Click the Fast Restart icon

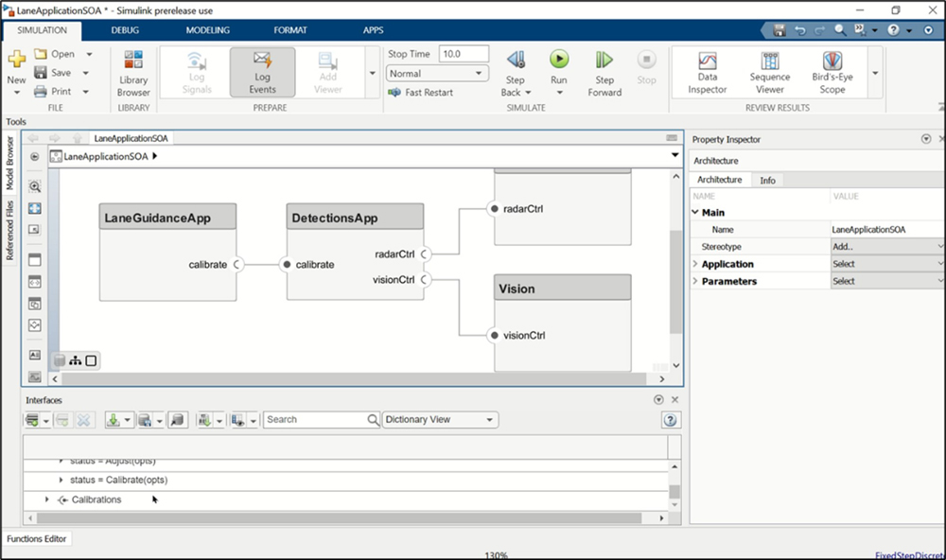coord(394,93)
